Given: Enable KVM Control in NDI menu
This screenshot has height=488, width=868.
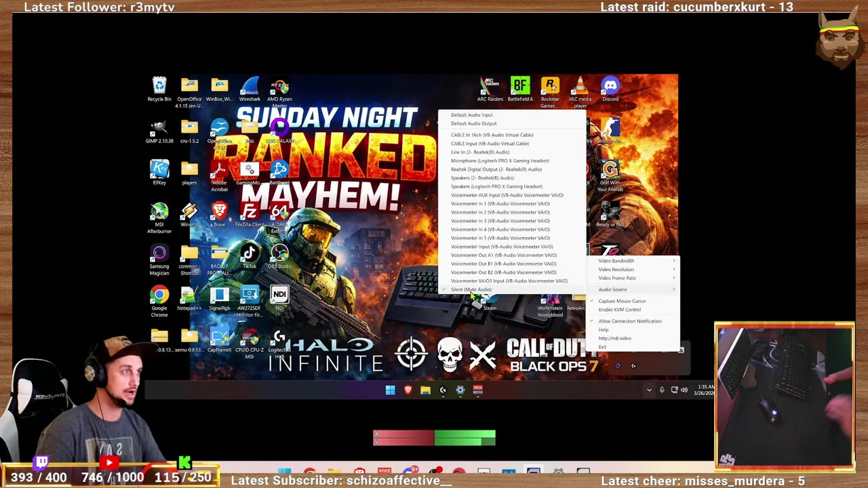Looking at the screenshot, I should [633, 310].
